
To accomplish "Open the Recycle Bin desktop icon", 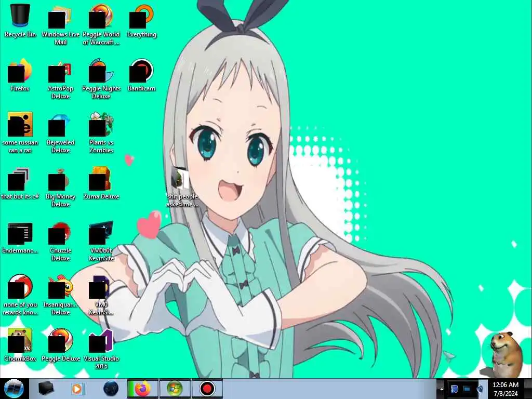I will tap(20, 21).
